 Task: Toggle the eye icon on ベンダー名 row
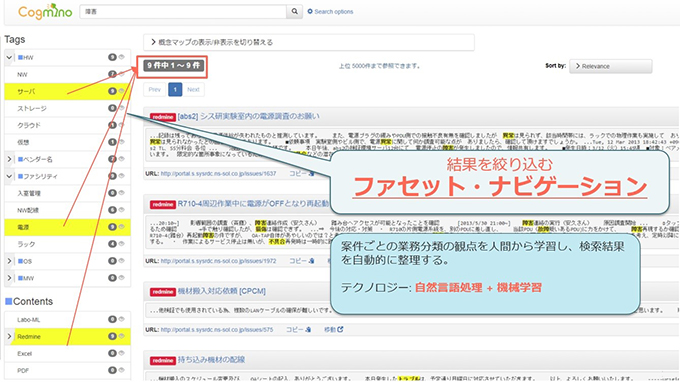tap(122, 159)
